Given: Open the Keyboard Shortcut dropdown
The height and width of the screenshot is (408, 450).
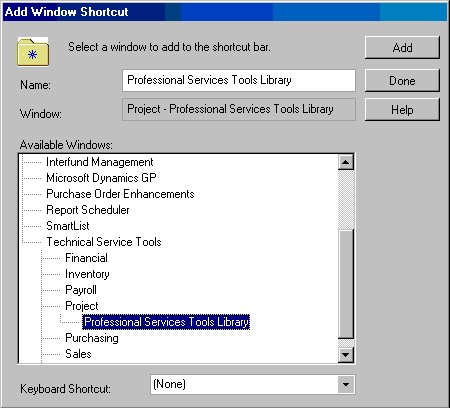Looking at the screenshot, I should tap(346, 385).
